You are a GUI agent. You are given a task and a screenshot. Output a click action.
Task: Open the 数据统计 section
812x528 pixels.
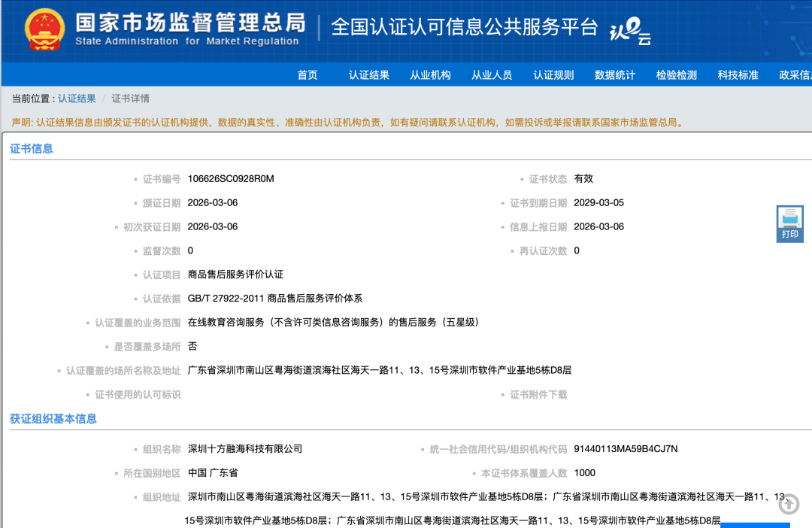click(614, 74)
